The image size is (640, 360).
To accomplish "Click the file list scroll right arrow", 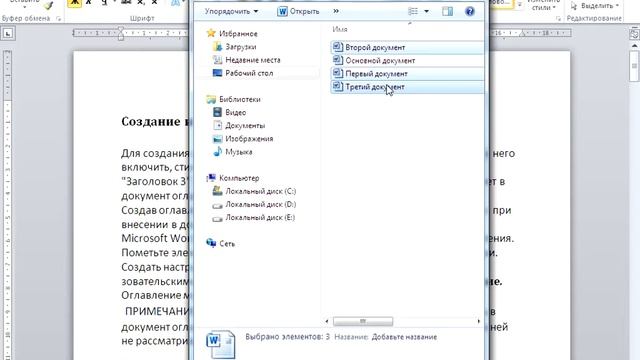I will (x=478, y=322).
